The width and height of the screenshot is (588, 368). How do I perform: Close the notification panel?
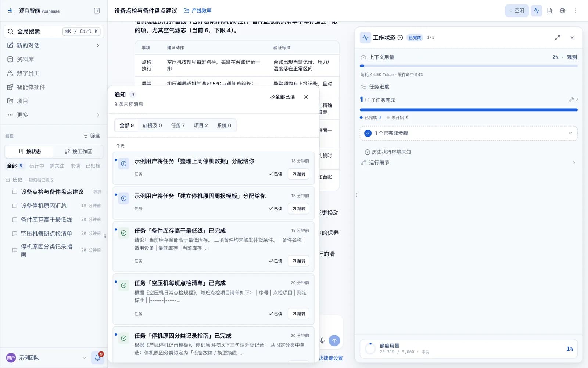click(x=306, y=97)
